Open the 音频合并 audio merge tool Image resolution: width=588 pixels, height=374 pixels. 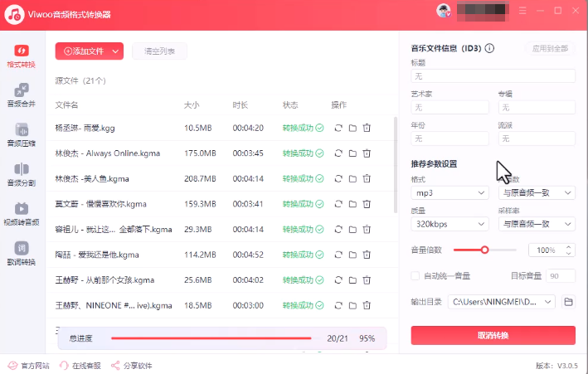[22, 95]
